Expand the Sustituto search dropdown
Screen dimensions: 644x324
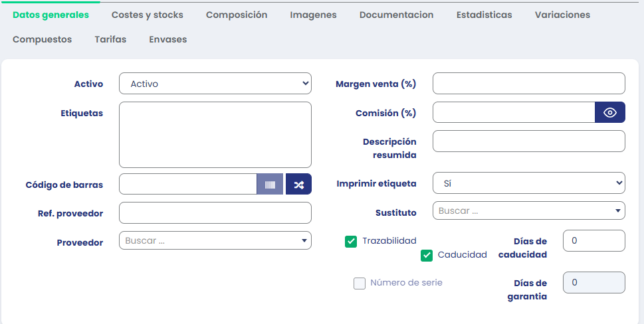coord(528,211)
